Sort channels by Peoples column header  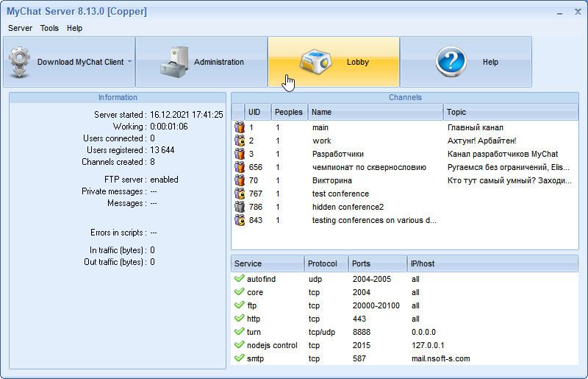(288, 112)
